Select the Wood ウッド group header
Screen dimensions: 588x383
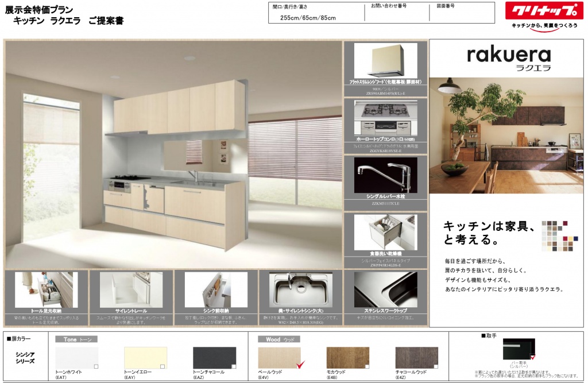pos(279,339)
